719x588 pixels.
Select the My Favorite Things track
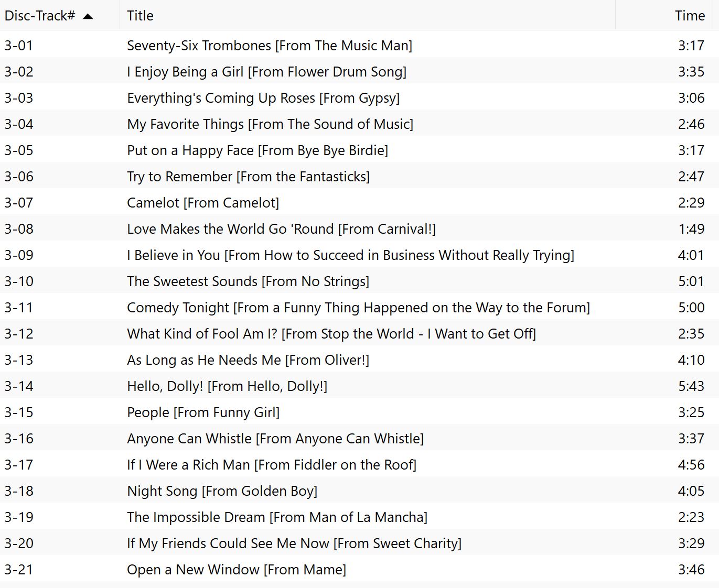coord(270,124)
